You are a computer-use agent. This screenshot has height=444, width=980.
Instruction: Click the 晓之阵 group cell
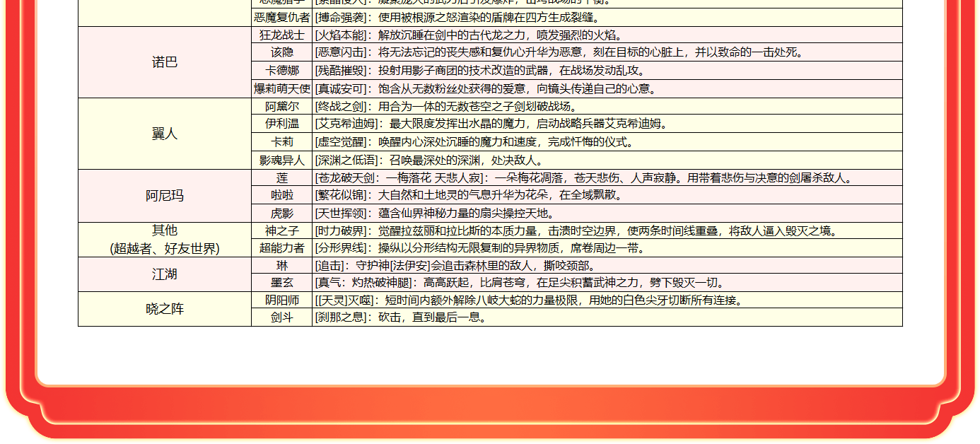coord(165,309)
